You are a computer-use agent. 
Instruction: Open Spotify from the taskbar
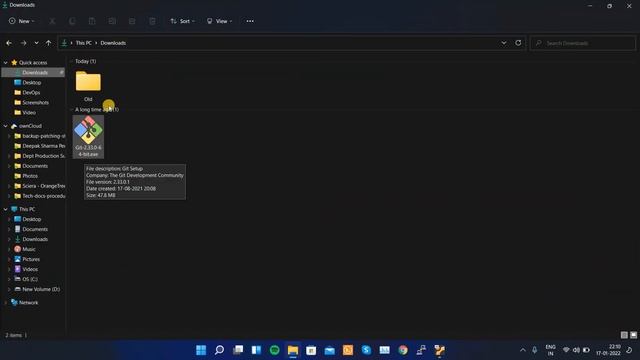275,350
